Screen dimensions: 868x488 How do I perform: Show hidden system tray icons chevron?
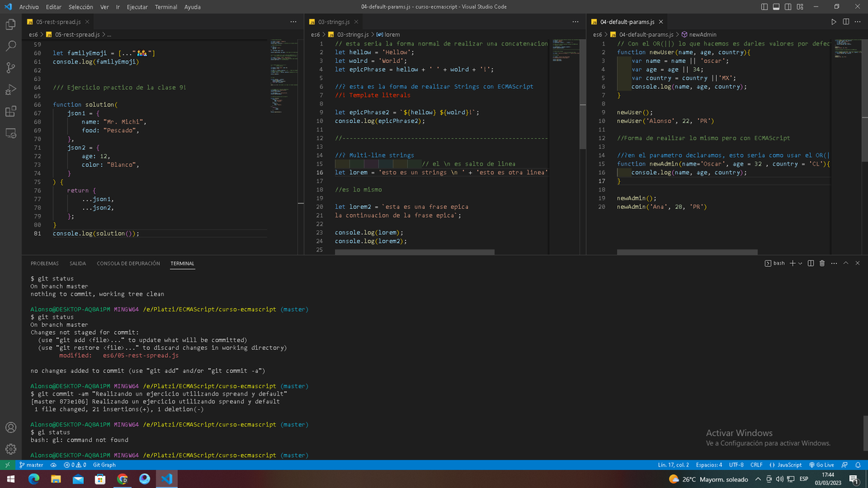(758, 479)
